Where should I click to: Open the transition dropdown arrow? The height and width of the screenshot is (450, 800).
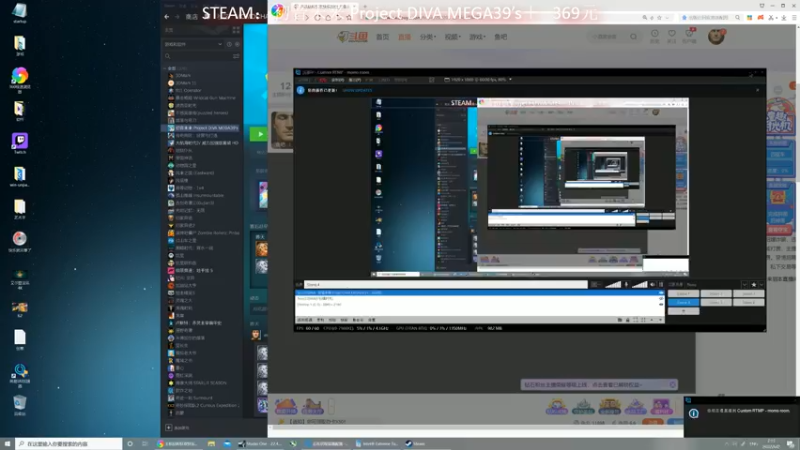point(744,285)
